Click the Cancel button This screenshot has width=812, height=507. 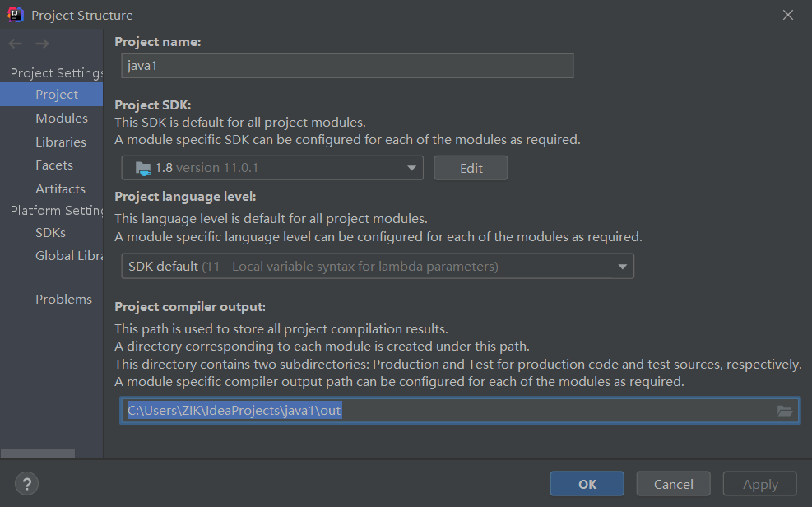[x=673, y=484]
